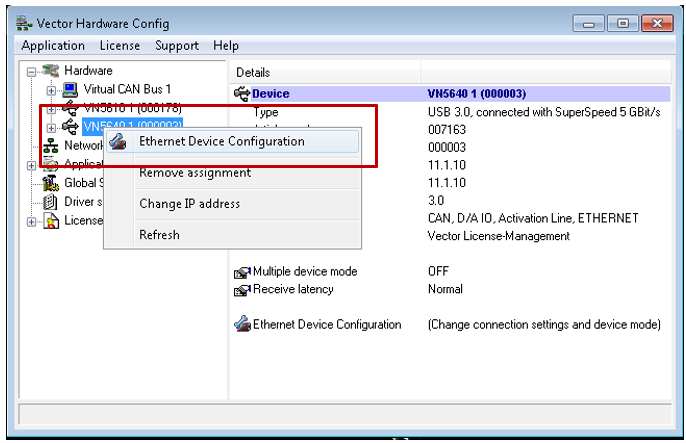Image resolution: width=686 pixels, height=443 pixels.
Task: Choose Ethernet Device Configuration from context menu
Action: (x=232, y=142)
